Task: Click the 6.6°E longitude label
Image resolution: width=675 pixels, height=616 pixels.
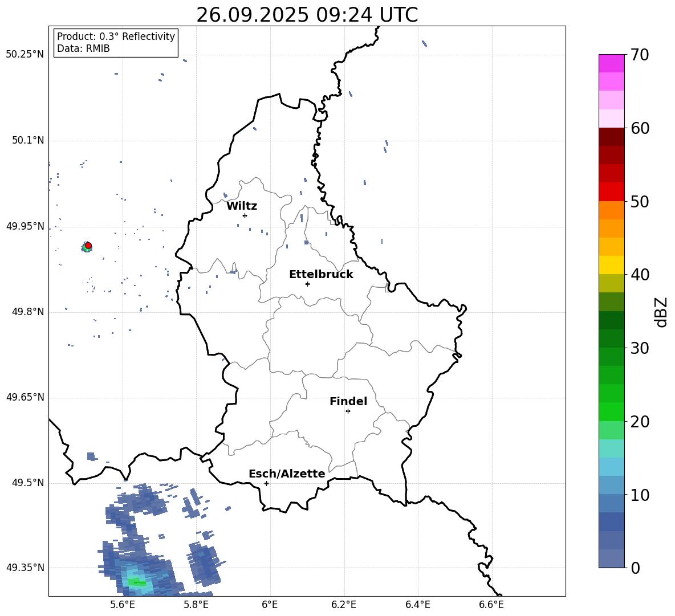Action: [x=491, y=605]
